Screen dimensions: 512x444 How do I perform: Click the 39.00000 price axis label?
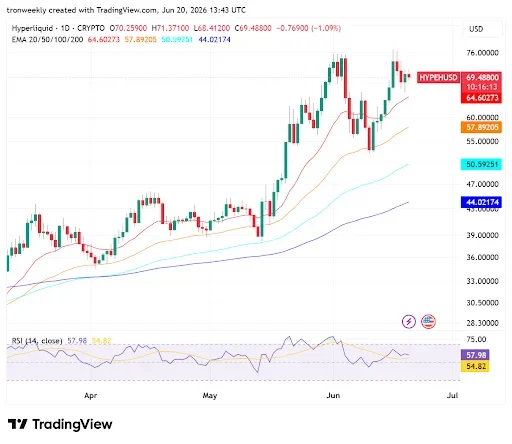pos(482,235)
